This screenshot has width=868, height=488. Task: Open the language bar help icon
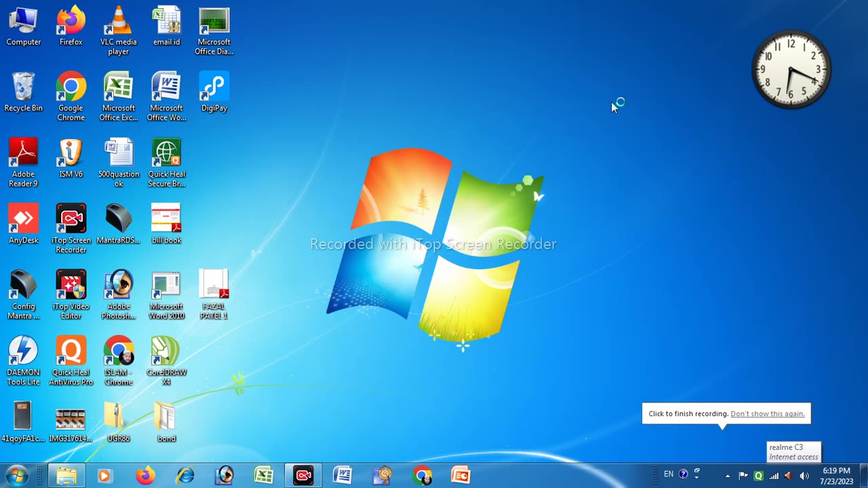[x=683, y=474]
